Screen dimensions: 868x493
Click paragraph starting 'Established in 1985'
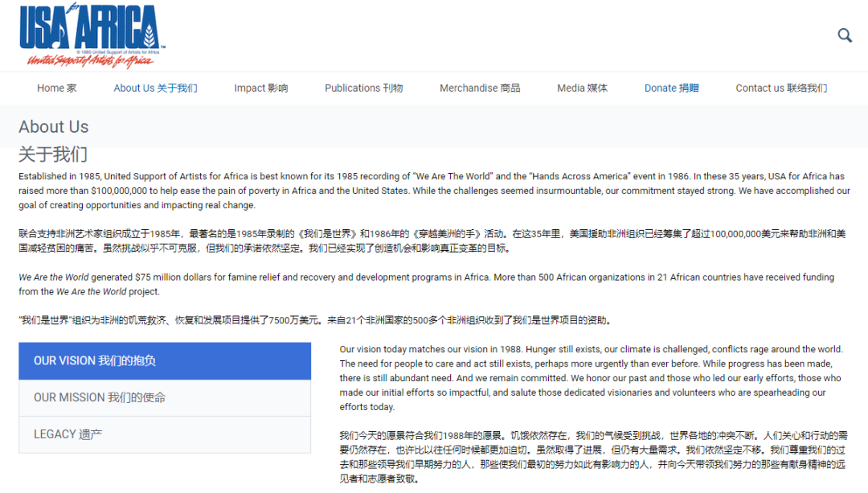(434, 191)
